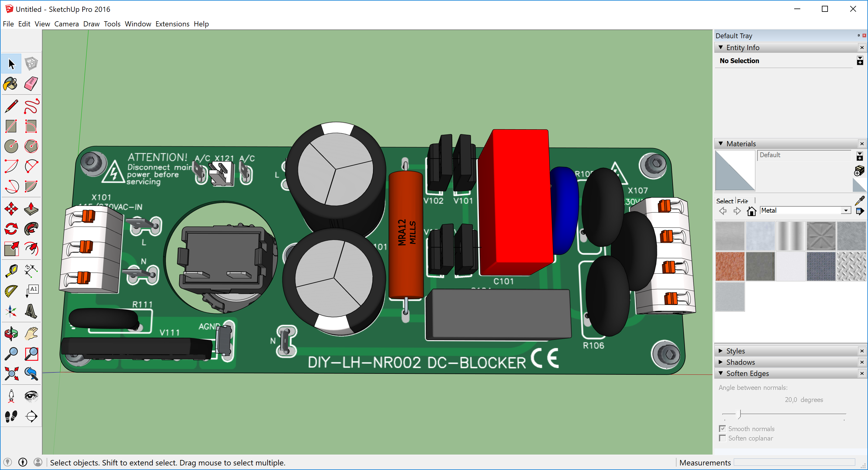Open the Metal materials library dropdown
Viewport: 868px width, 470px height.
846,210
